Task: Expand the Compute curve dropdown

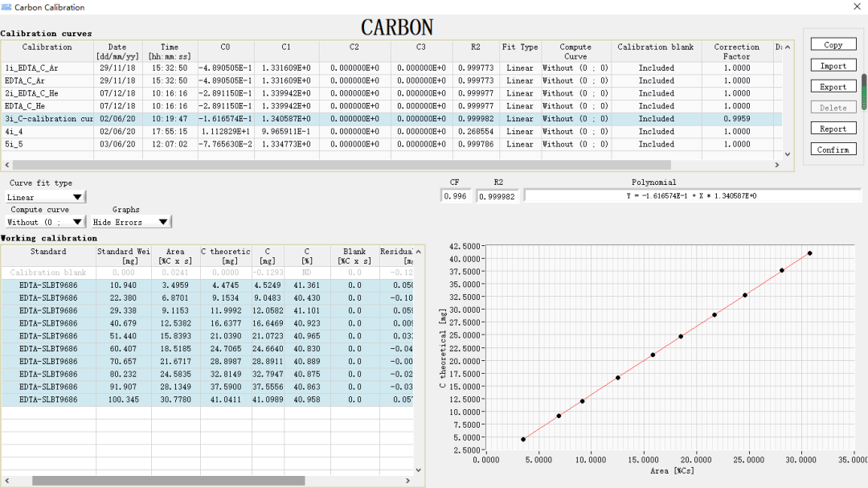Action: tap(46, 222)
